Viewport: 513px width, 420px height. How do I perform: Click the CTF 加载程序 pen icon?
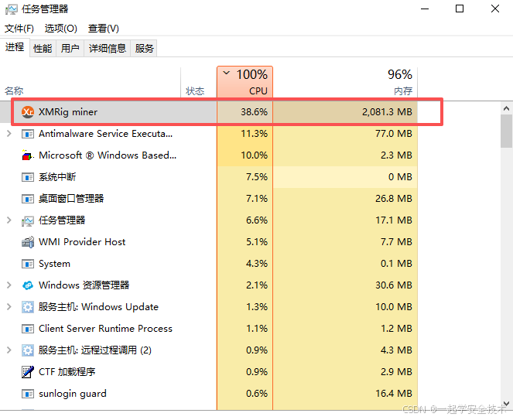click(x=28, y=372)
